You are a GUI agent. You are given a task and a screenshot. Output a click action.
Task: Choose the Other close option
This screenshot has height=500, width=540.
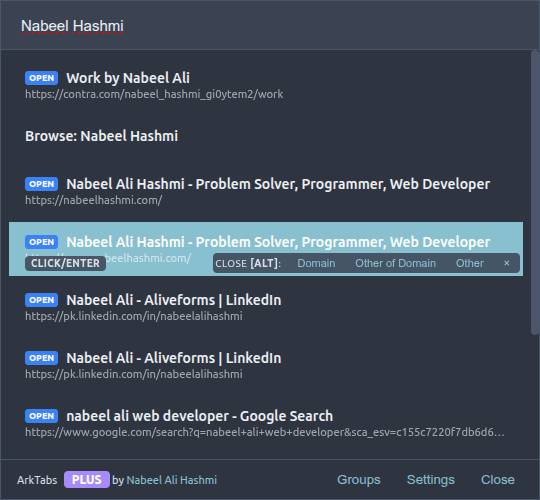(x=470, y=263)
